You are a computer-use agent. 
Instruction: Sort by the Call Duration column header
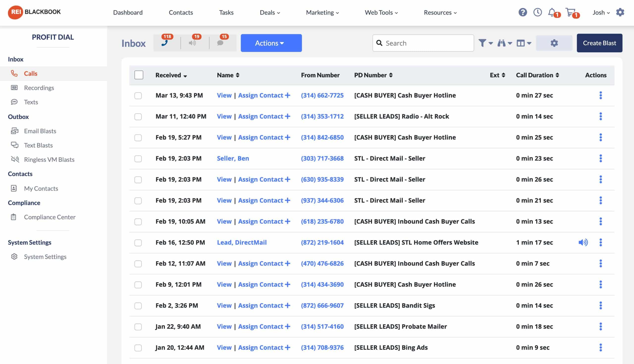coord(537,75)
